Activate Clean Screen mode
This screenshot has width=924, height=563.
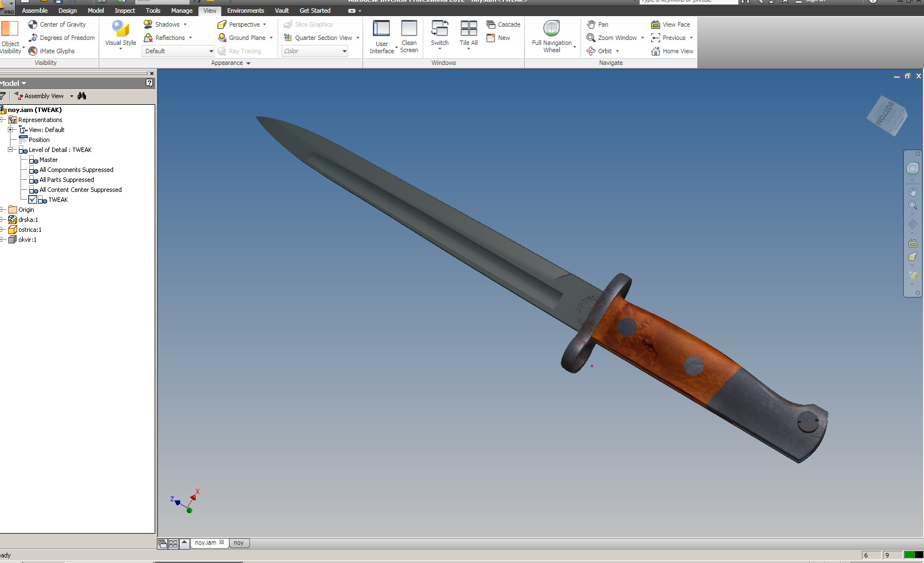(409, 37)
